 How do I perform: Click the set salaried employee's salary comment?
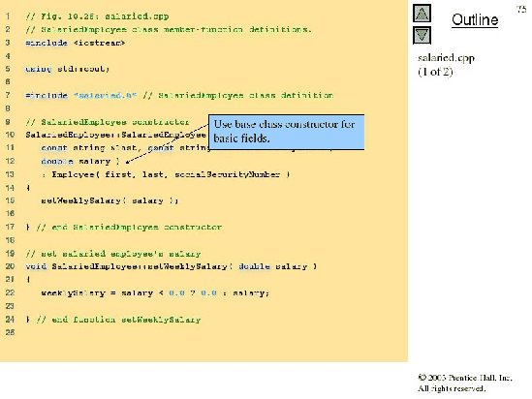click(x=113, y=254)
